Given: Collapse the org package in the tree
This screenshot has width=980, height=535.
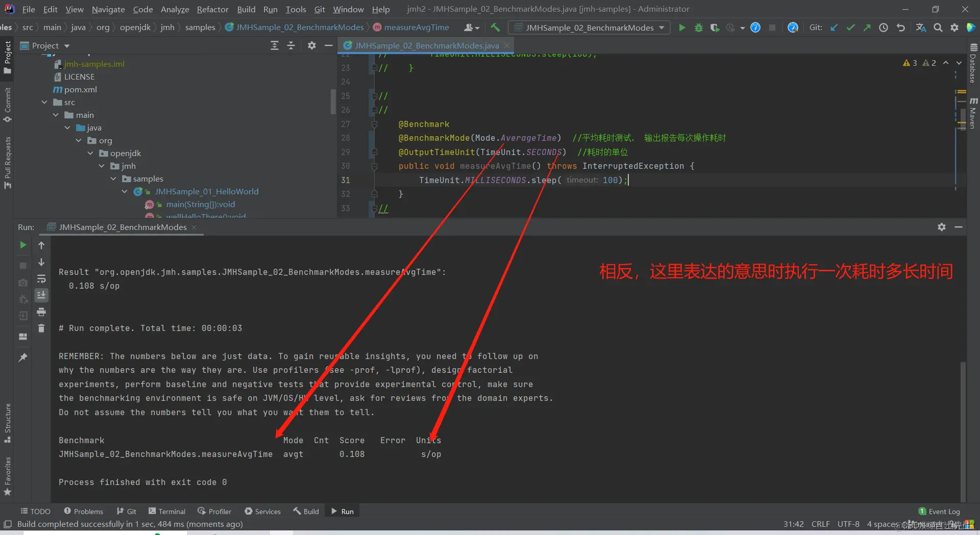Looking at the screenshot, I should click(79, 140).
